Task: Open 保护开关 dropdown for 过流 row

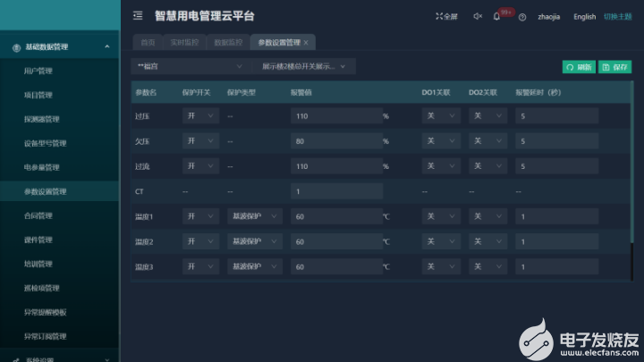Action: coord(200,166)
